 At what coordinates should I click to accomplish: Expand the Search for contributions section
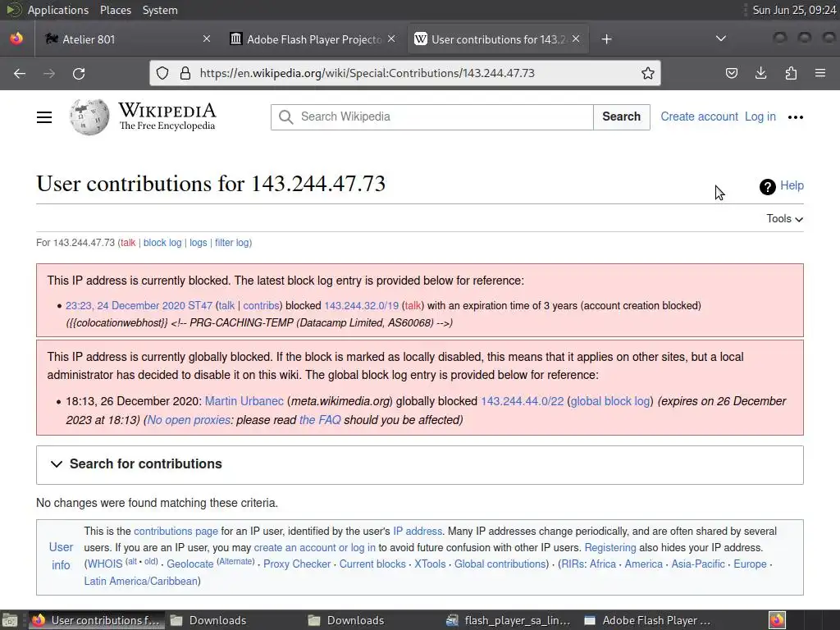(419, 464)
